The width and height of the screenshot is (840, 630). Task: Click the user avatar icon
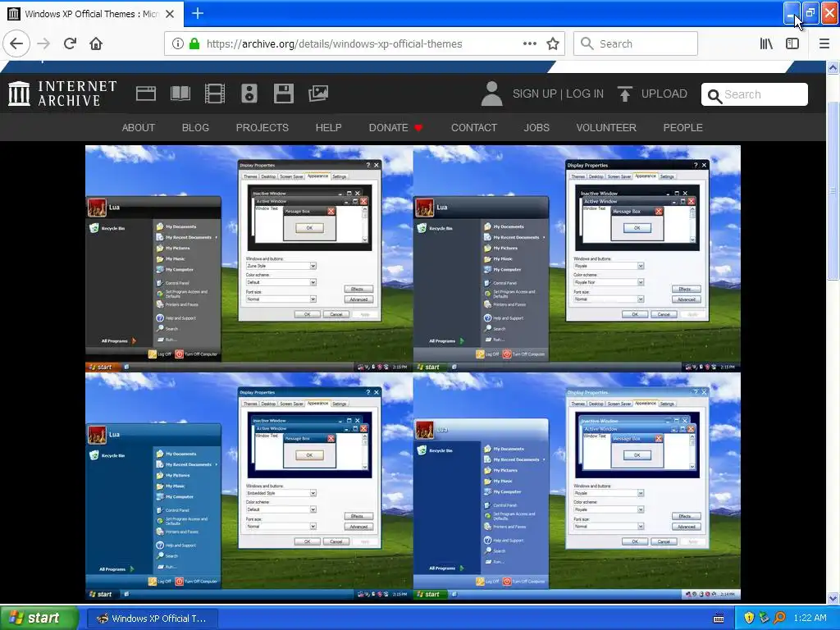tap(491, 94)
